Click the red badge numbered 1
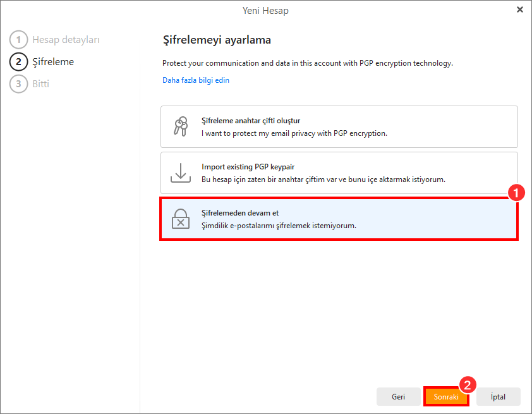This screenshot has width=532, height=414. (x=516, y=193)
